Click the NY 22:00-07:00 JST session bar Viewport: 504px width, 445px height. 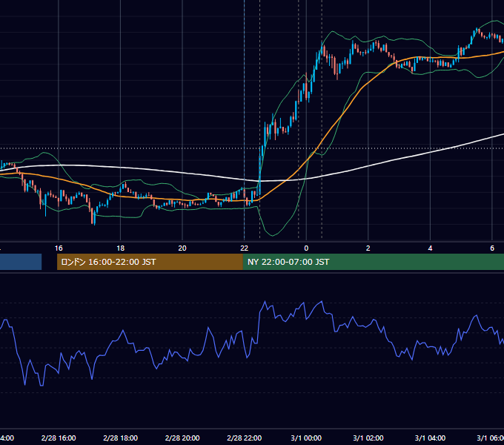click(373, 262)
